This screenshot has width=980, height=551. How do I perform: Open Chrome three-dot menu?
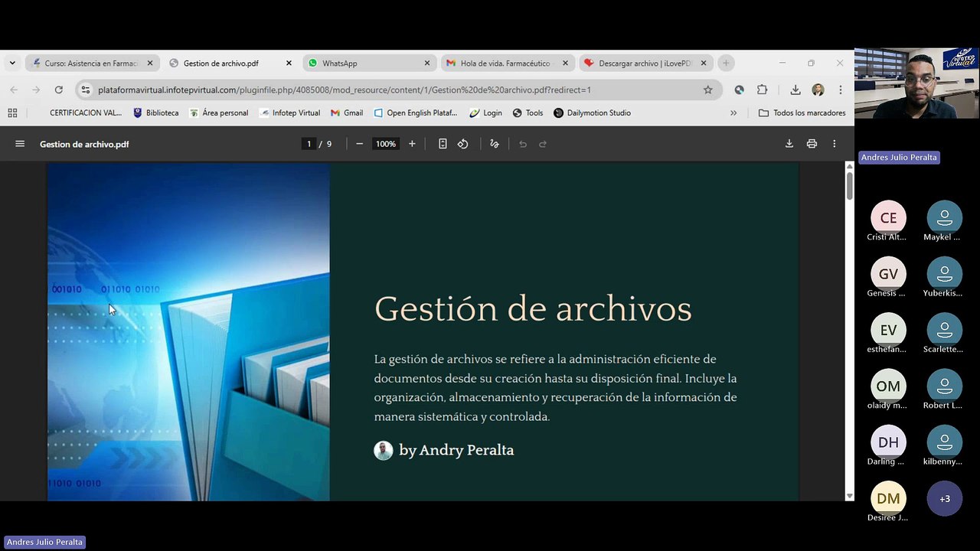point(841,90)
